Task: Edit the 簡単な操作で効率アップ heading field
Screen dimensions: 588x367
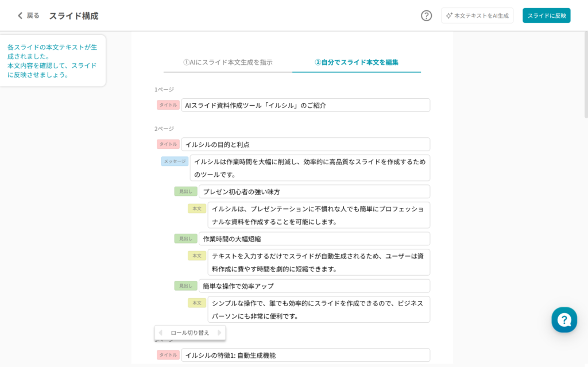Action: click(x=314, y=285)
